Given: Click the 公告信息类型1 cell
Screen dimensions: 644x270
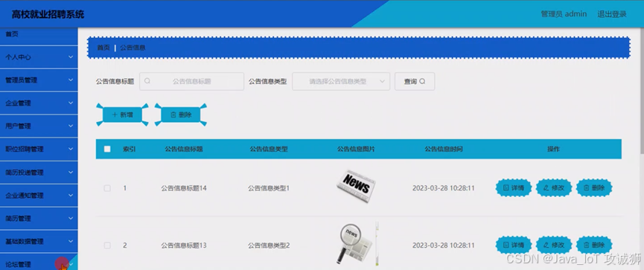Looking at the screenshot, I should coord(269,188).
